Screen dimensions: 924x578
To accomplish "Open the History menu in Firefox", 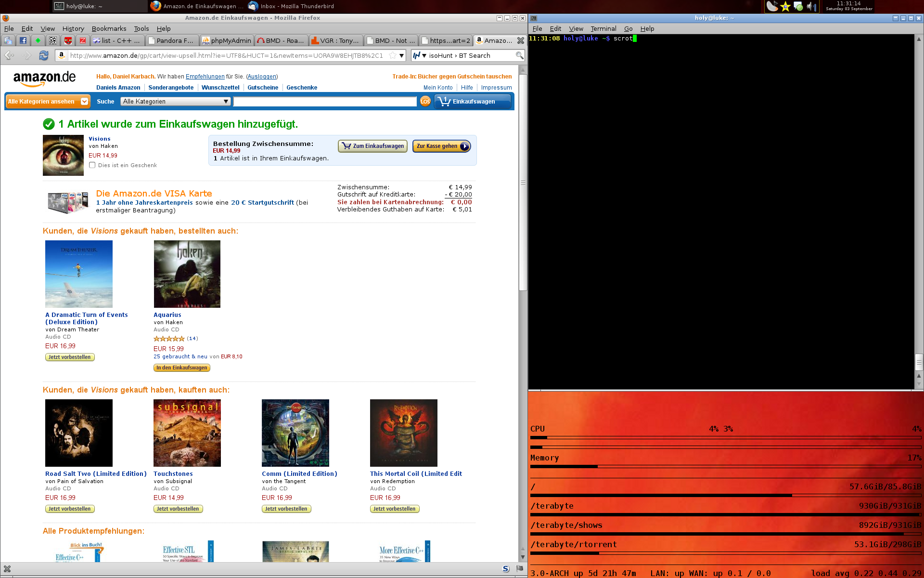I will 73,29.
